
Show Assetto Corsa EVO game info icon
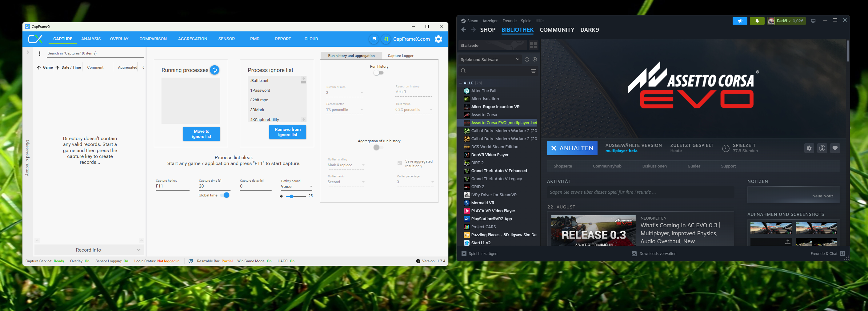822,148
